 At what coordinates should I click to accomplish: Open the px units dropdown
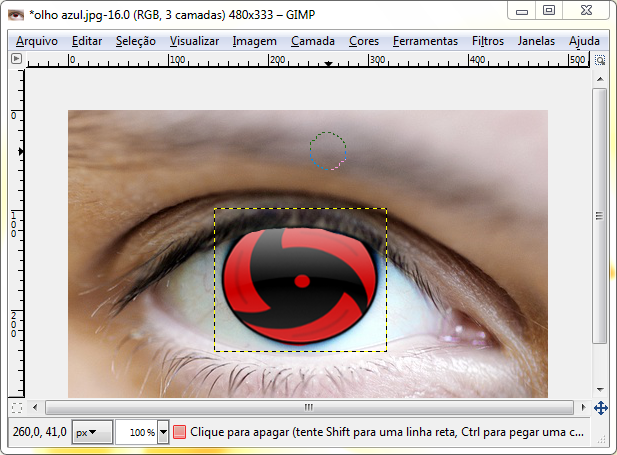coord(92,432)
